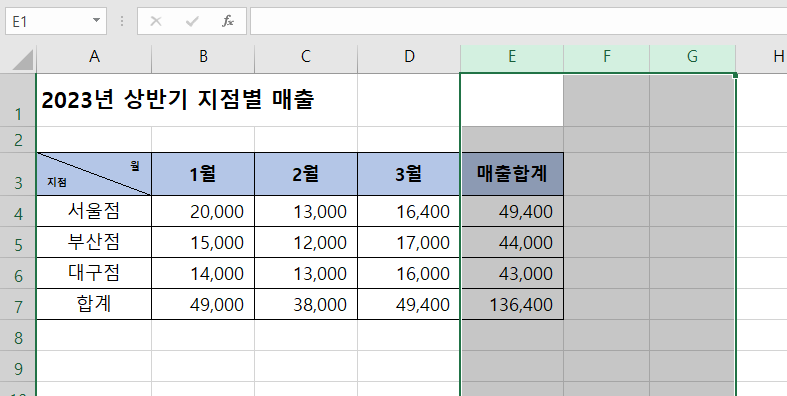Select column G header
This screenshot has width=787, height=396.
pos(693,57)
